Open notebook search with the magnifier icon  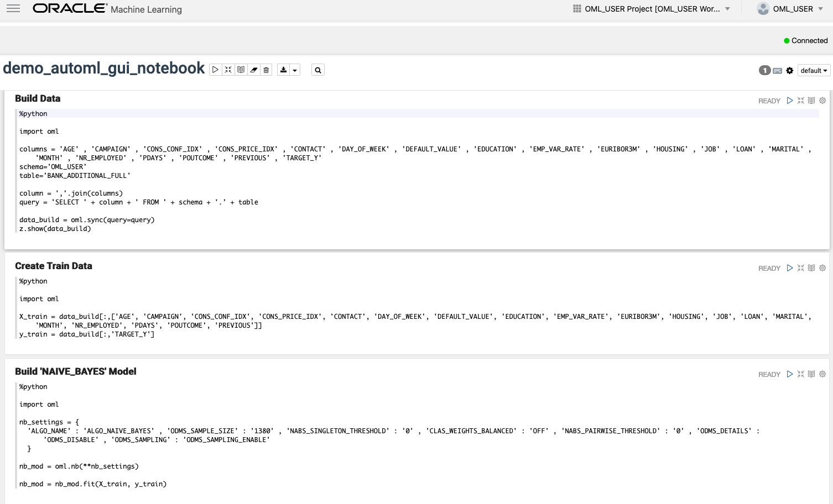click(317, 70)
